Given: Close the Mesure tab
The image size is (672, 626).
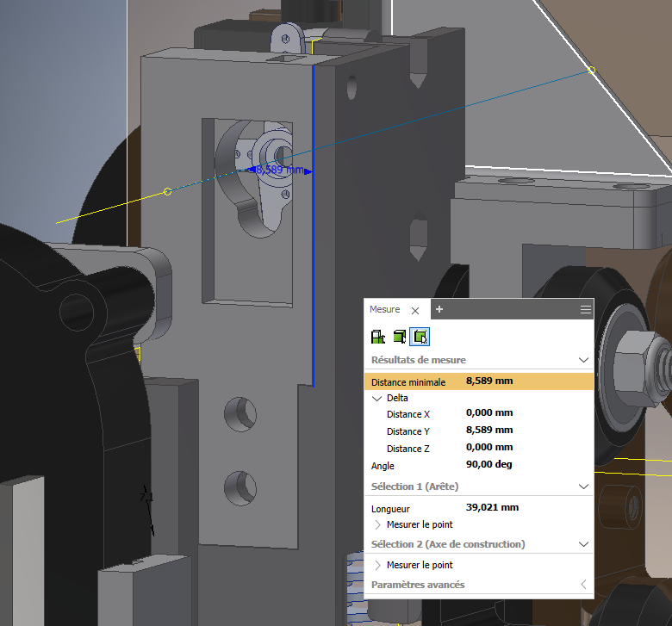Looking at the screenshot, I should point(415,311).
